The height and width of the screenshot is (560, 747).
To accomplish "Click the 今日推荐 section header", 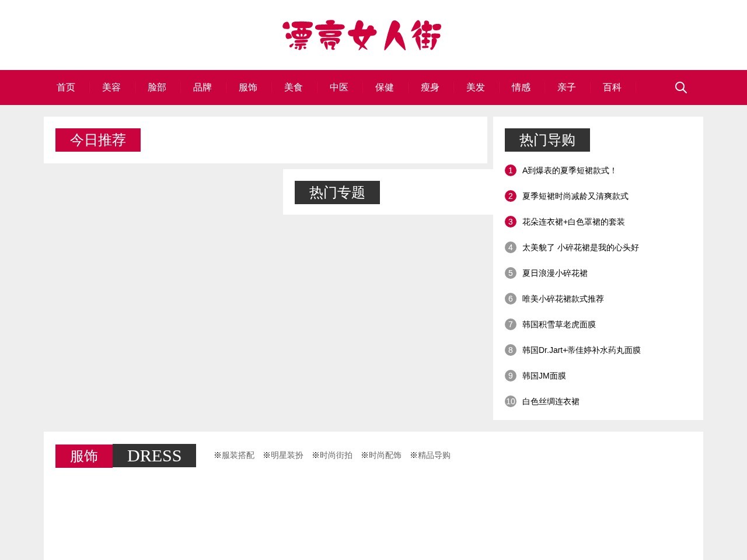I will pos(97,140).
